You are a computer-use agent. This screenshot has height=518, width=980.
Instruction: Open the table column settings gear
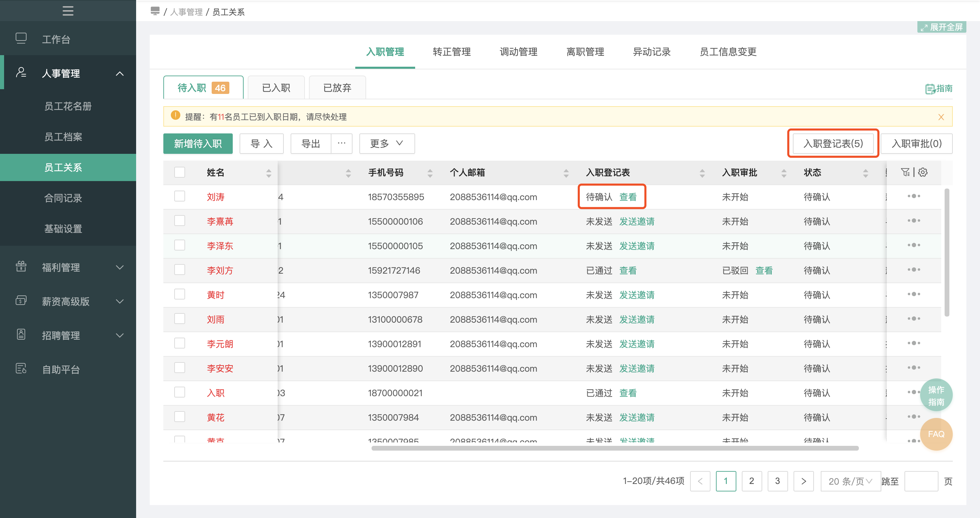pyautogui.click(x=922, y=172)
